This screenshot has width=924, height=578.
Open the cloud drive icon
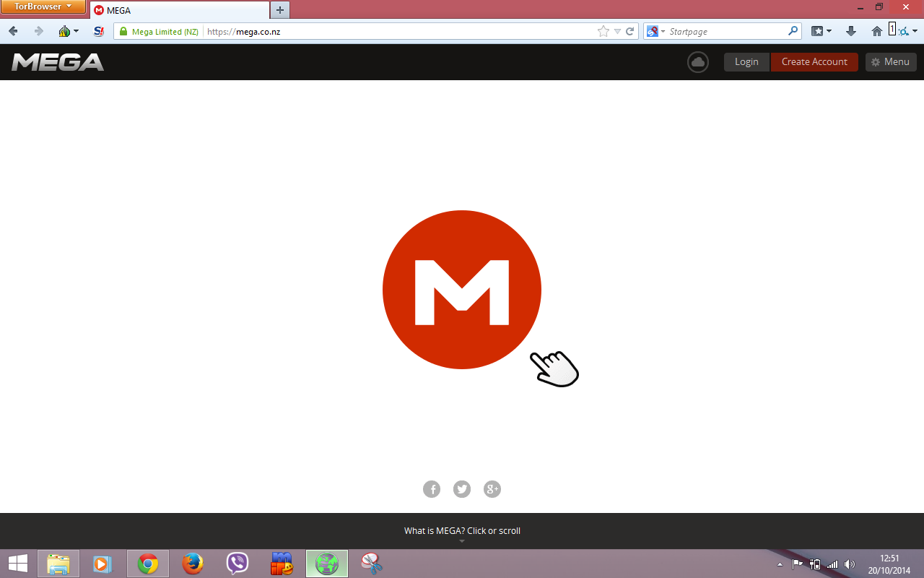(x=698, y=62)
